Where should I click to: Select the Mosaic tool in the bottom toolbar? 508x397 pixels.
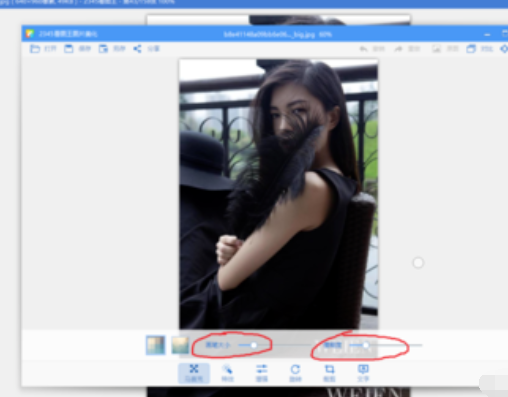(x=194, y=373)
